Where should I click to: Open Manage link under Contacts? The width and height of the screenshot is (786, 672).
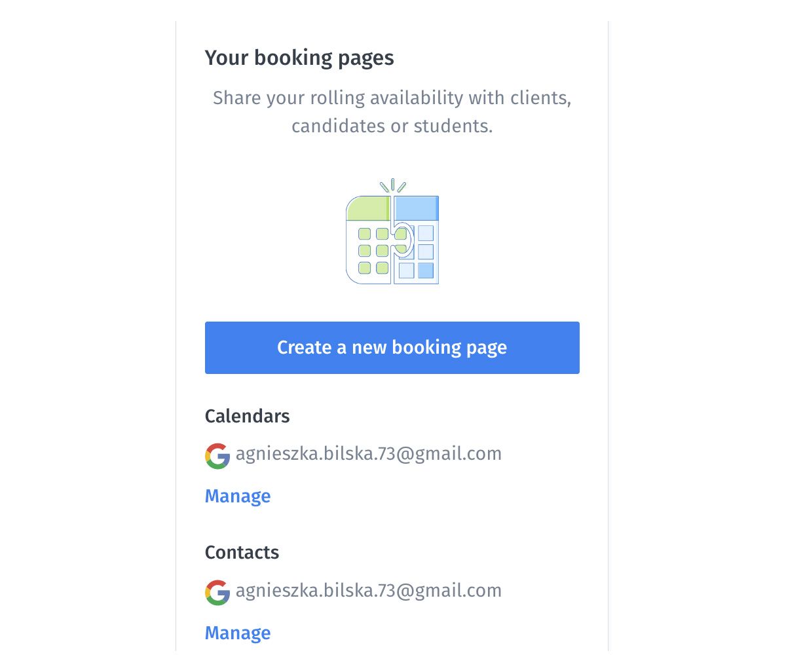point(238,633)
